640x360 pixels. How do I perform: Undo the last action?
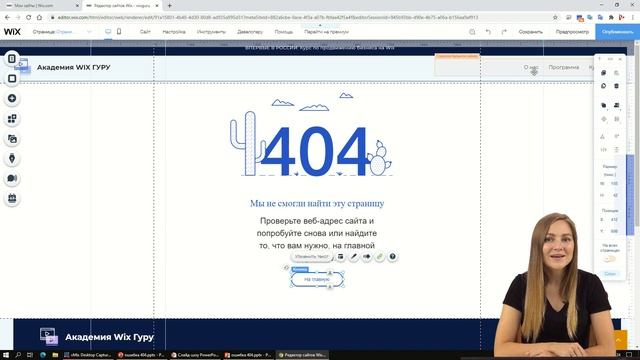[x=488, y=32]
